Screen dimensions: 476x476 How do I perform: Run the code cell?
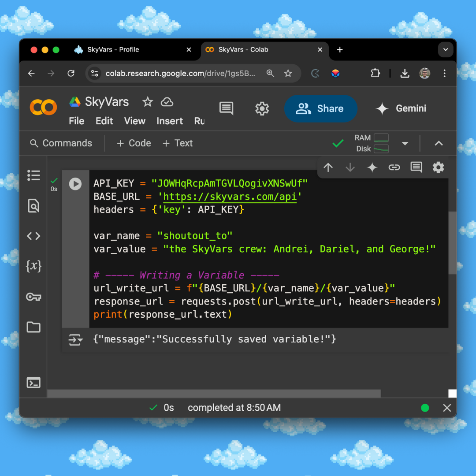point(75,184)
